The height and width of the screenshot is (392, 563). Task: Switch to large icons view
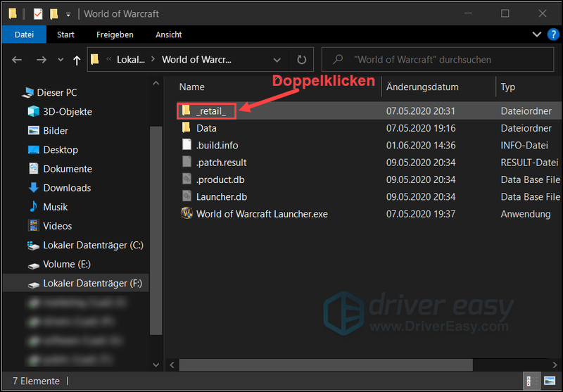click(x=550, y=381)
